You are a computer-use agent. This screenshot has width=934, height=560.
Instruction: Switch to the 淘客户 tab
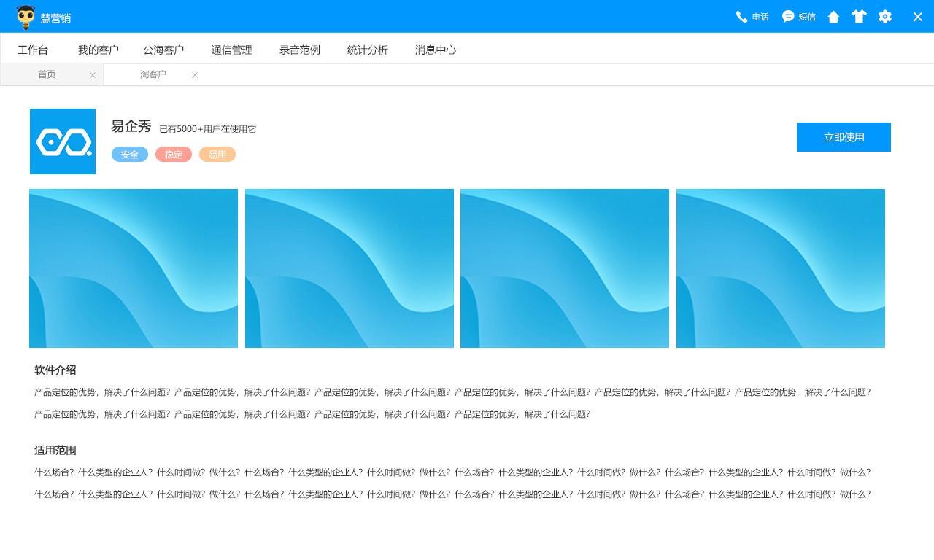(153, 74)
